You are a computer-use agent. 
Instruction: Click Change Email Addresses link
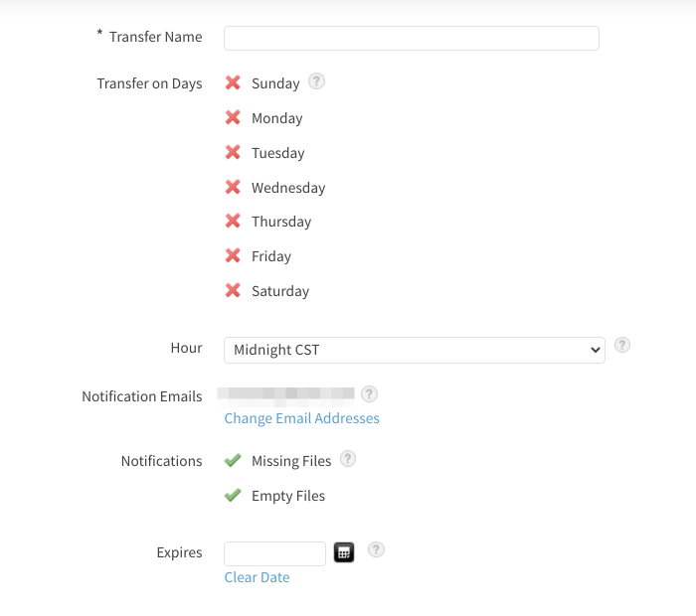(302, 418)
